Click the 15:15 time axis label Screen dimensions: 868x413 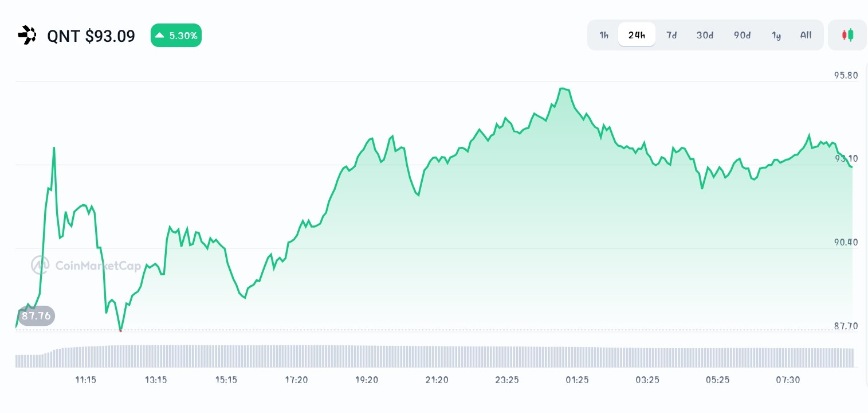226,380
